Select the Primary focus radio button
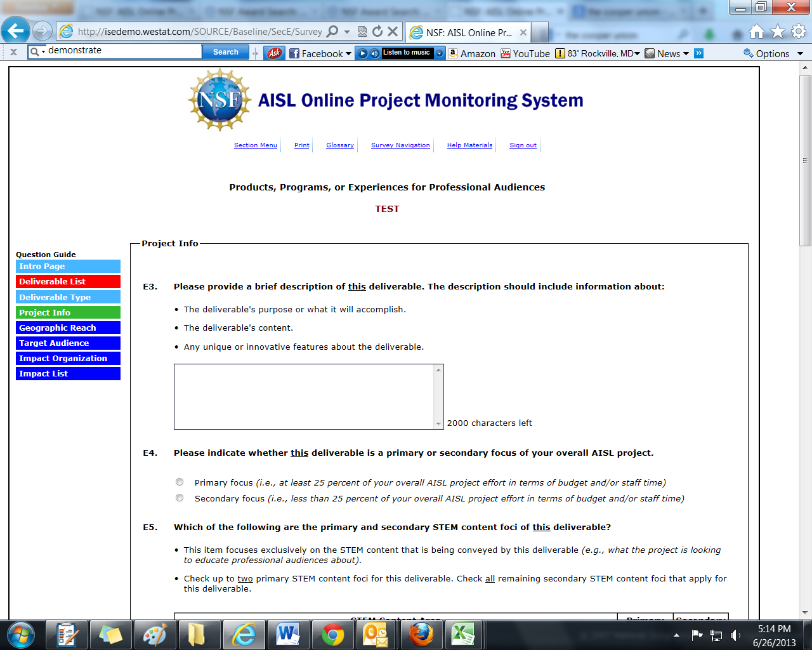Viewport: 812px width, 650px height. pos(180,482)
